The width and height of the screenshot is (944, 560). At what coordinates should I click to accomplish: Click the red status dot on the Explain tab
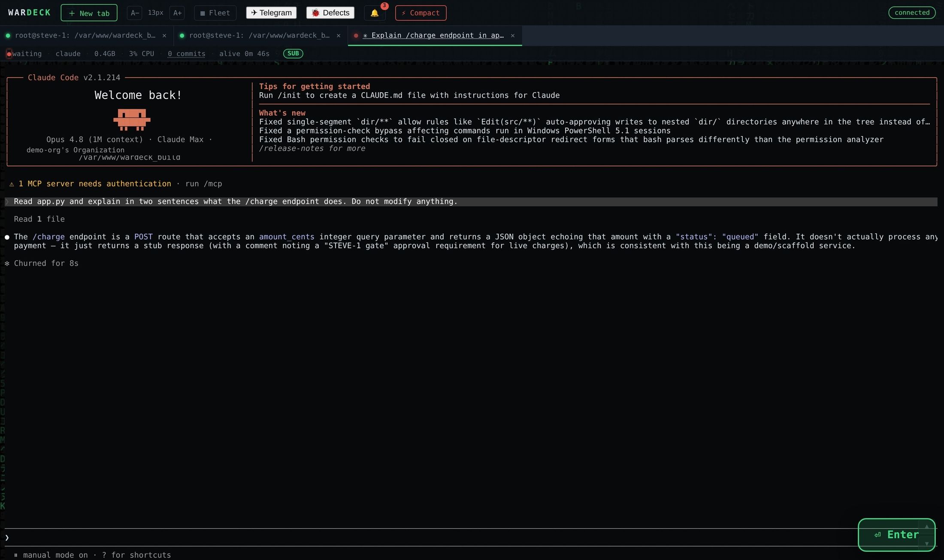coord(356,36)
